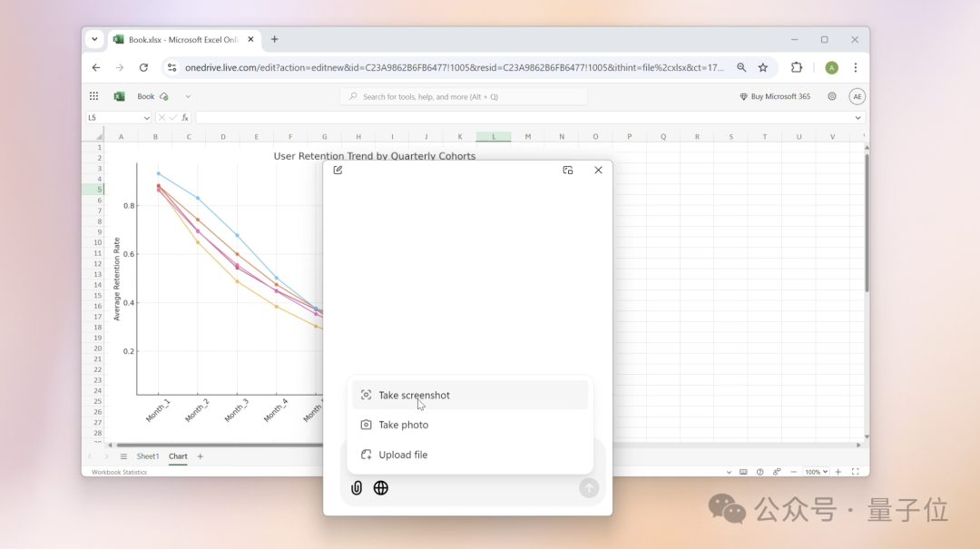Open browser extensions puzzle icon
The image size is (980, 549).
tap(797, 67)
